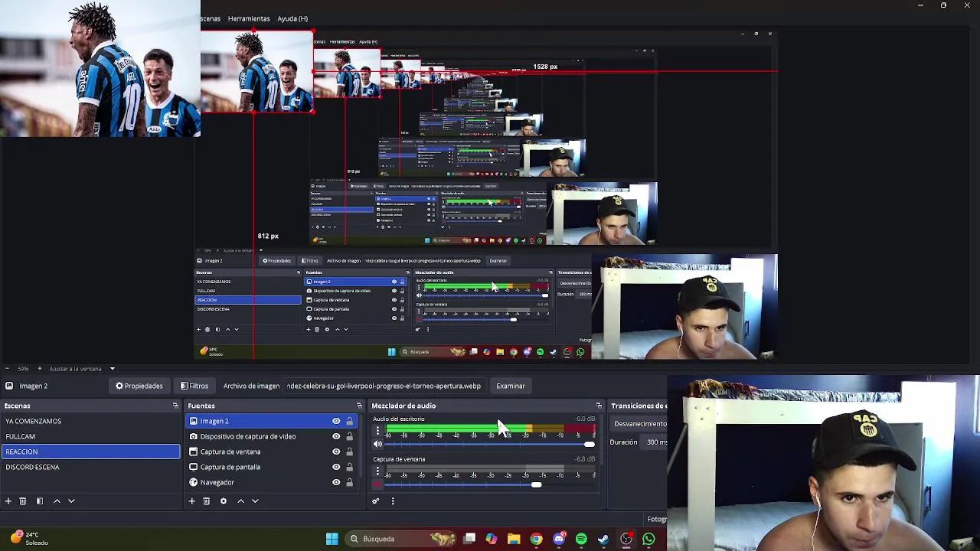Open Windows Start menu
The width and height of the screenshot is (980, 551).
coord(332,539)
